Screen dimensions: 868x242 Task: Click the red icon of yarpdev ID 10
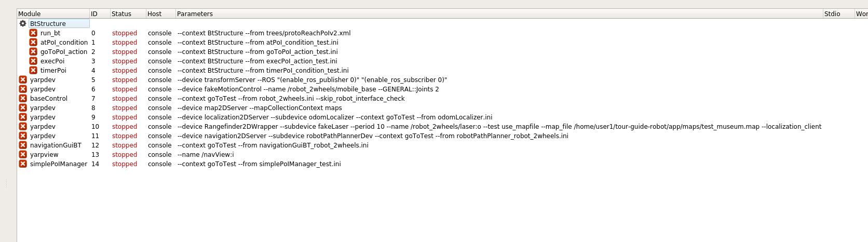tap(23, 126)
